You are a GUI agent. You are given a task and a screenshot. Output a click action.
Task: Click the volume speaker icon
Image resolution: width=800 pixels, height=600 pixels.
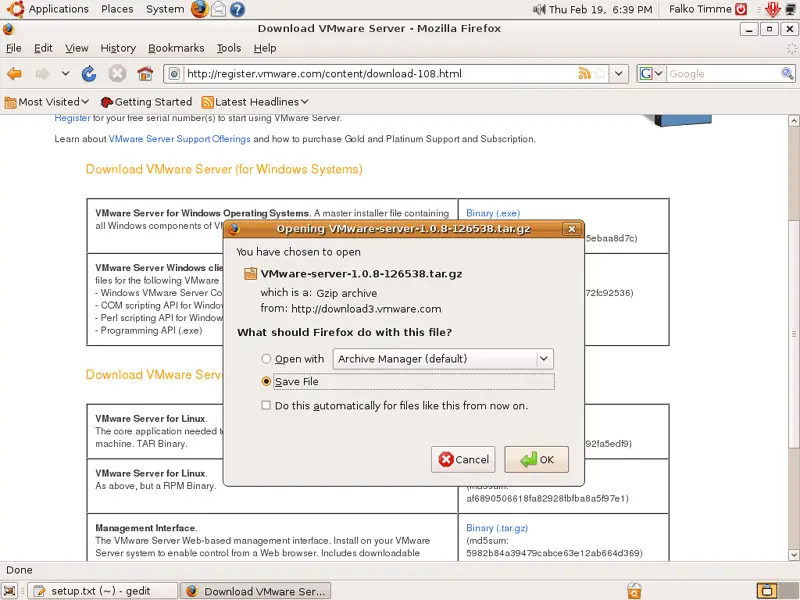coord(539,9)
